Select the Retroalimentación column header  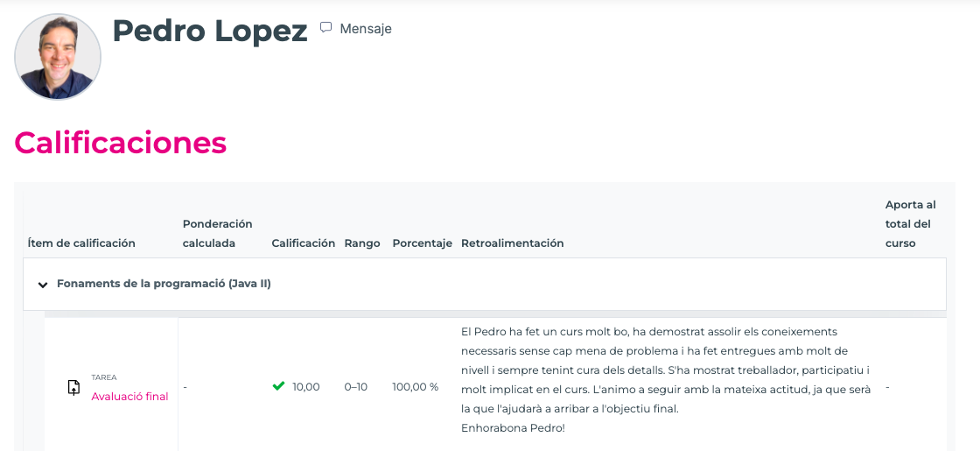pyautogui.click(x=512, y=243)
